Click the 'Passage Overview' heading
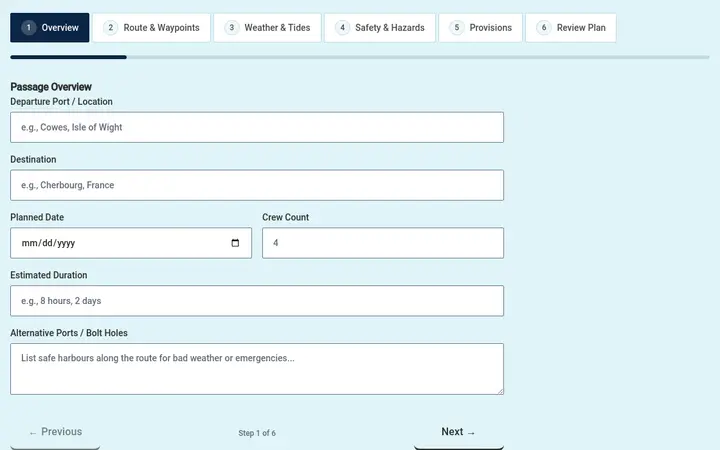The width and height of the screenshot is (720, 450). coord(51,87)
